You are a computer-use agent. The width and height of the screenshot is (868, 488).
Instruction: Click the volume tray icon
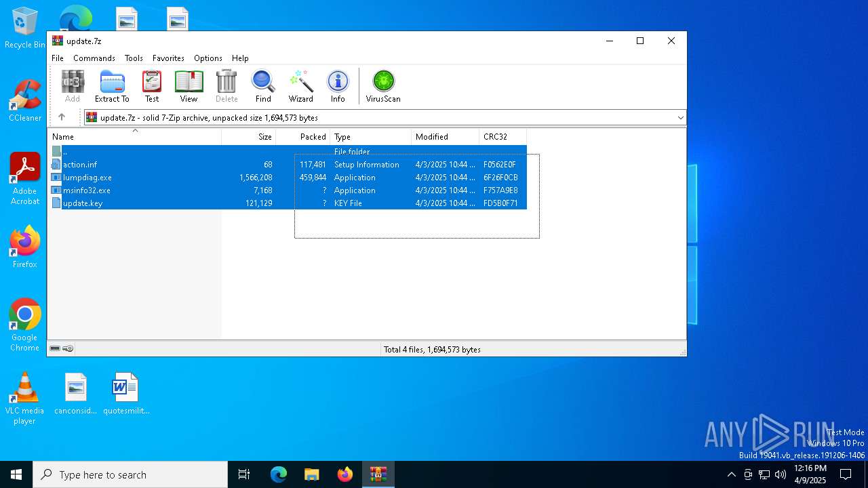point(781,474)
